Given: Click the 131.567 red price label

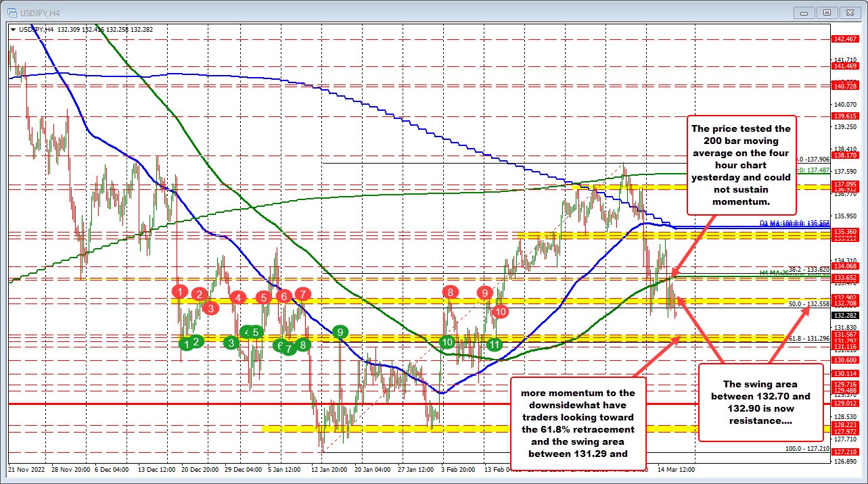Looking at the screenshot, I should pos(844,334).
